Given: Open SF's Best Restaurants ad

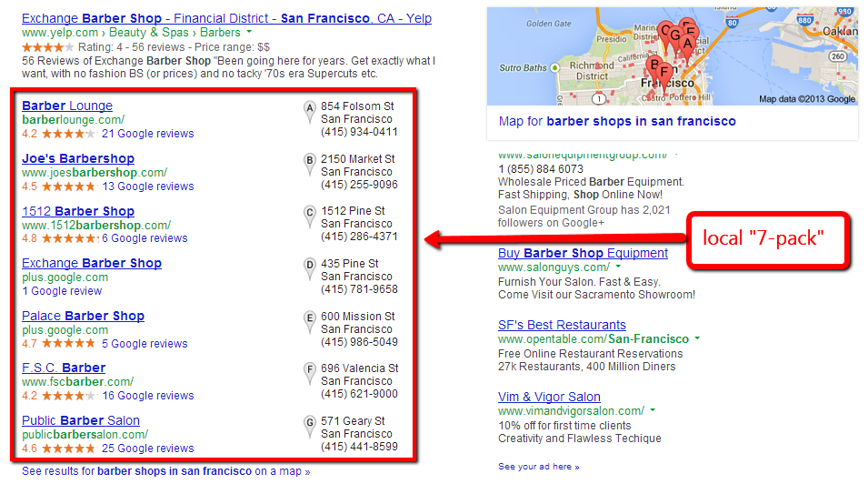Looking at the screenshot, I should 562,325.
